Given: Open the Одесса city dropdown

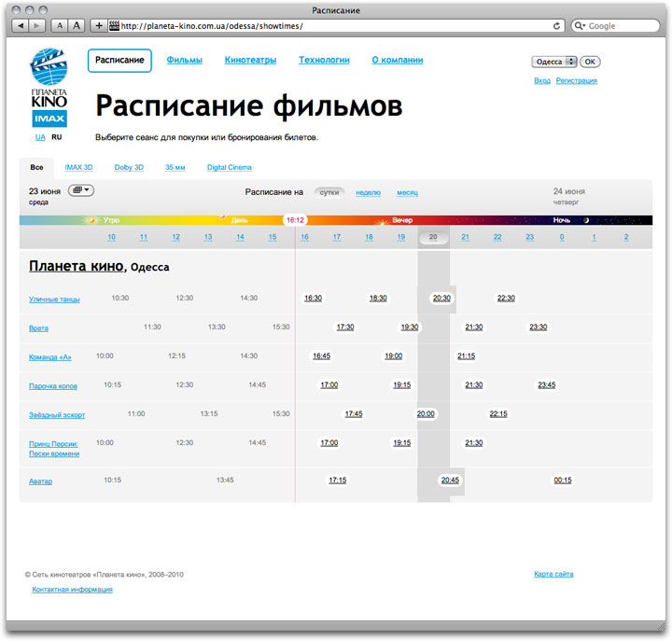Looking at the screenshot, I should click(x=553, y=62).
